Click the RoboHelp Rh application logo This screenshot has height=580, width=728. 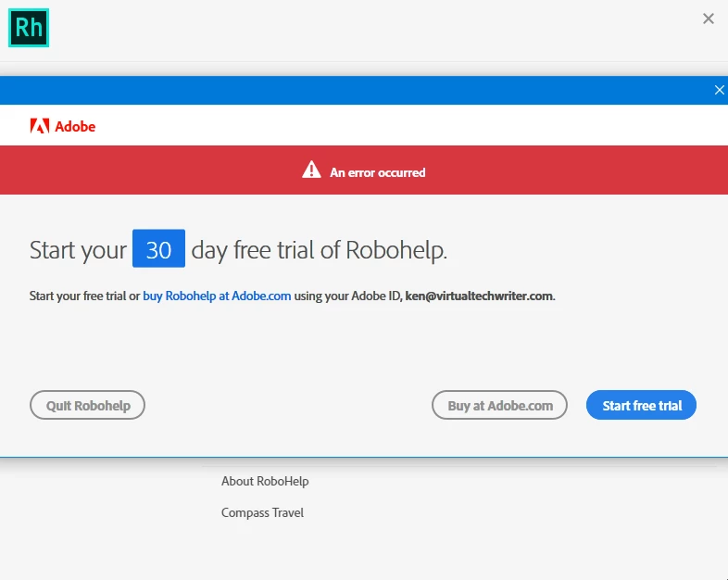tap(29, 28)
